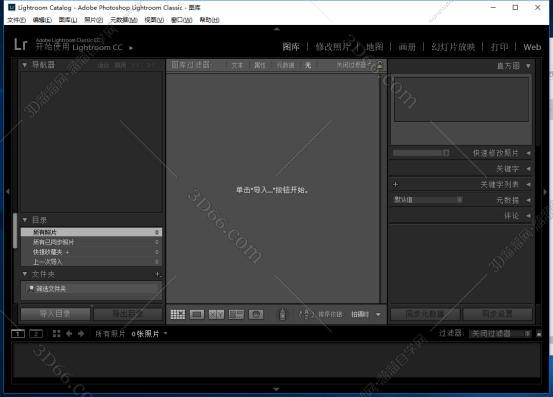553x397 pixels.
Task: Switch to the 打印 Print module
Action: (x=499, y=47)
